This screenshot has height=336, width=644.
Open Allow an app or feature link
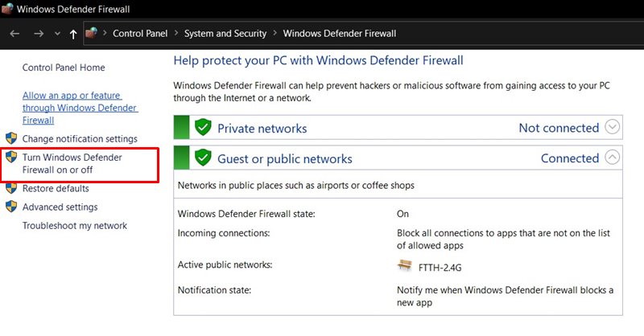(x=80, y=108)
